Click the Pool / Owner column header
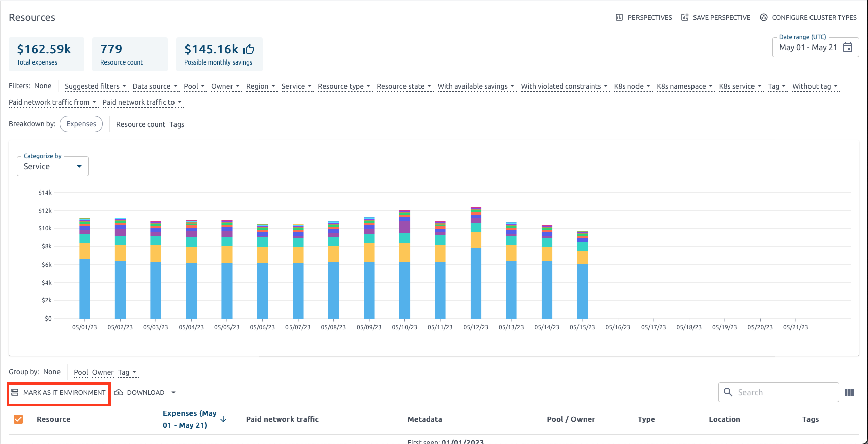Screen dimensions: 868x444 click(x=571, y=419)
